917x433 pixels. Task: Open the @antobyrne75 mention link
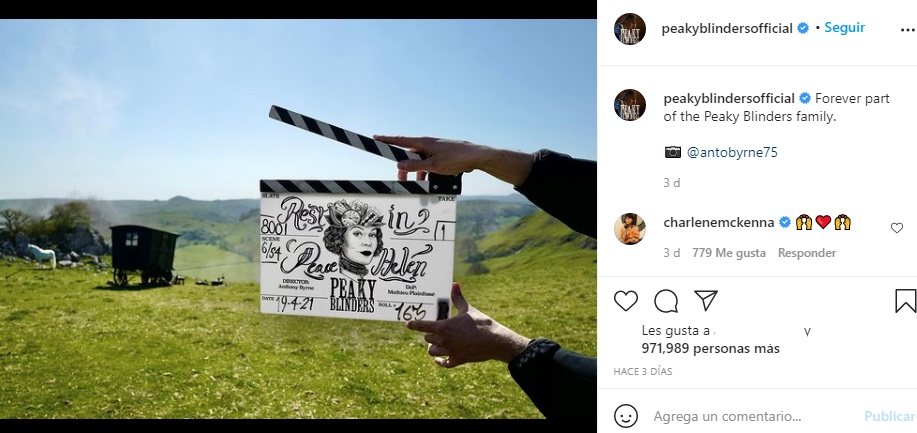[x=732, y=153]
